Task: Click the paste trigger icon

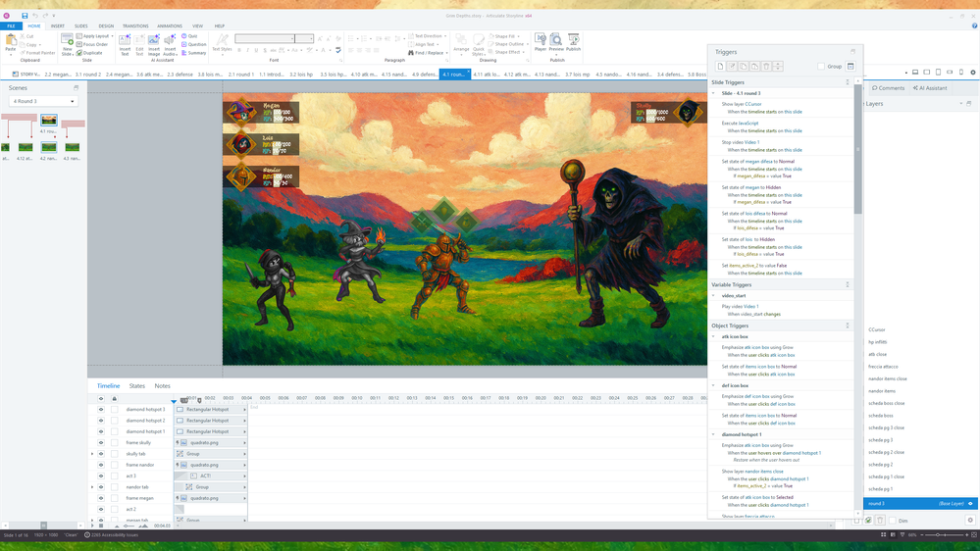Action: pyautogui.click(x=754, y=67)
